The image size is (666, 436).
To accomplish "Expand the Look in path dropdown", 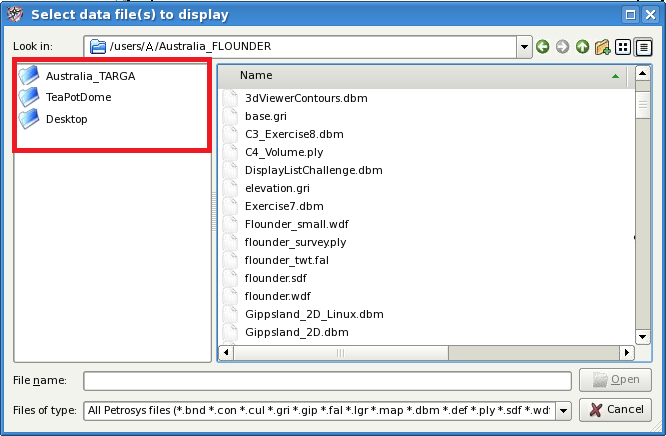I will click(524, 47).
